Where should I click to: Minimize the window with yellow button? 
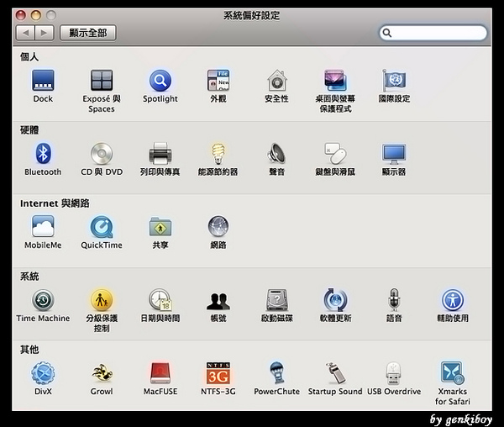(36, 15)
